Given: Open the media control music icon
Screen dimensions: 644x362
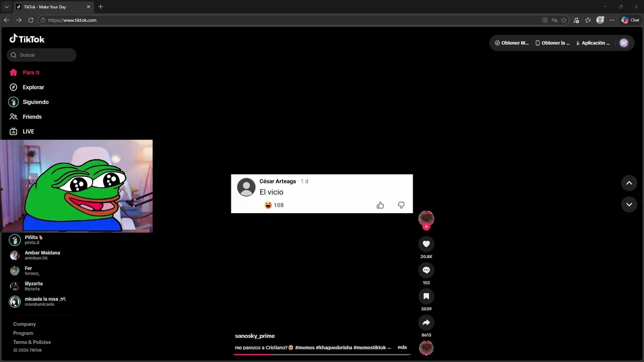Looking at the screenshot, I should tap(577, 20).
